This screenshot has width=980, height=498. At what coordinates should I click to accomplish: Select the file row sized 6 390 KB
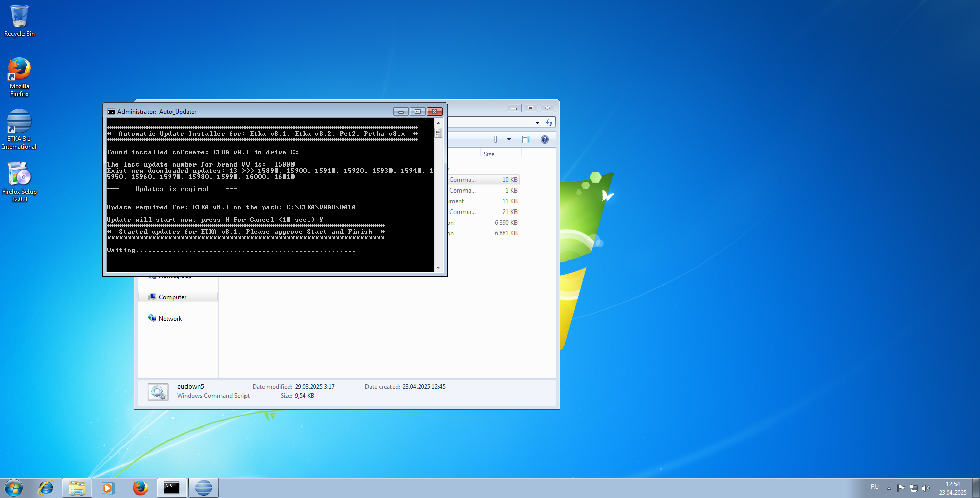tap(483, 223)
